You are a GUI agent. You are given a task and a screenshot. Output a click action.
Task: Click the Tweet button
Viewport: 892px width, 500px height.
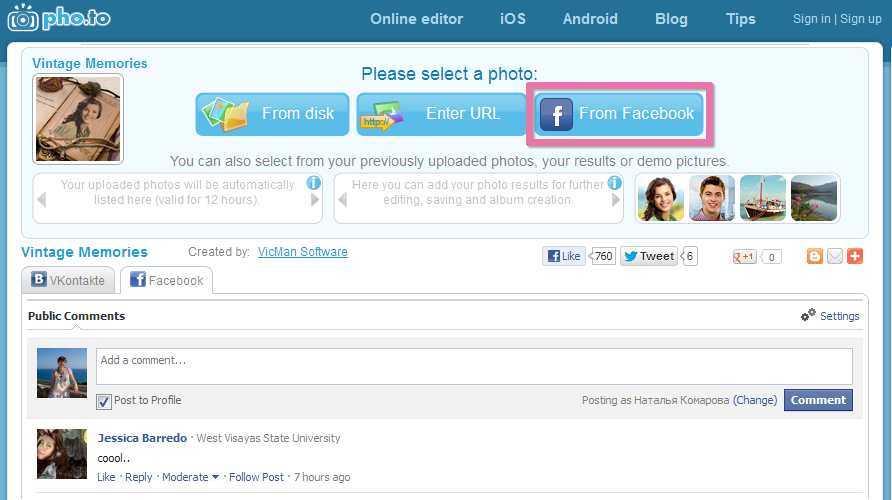[x=649, y=256]
